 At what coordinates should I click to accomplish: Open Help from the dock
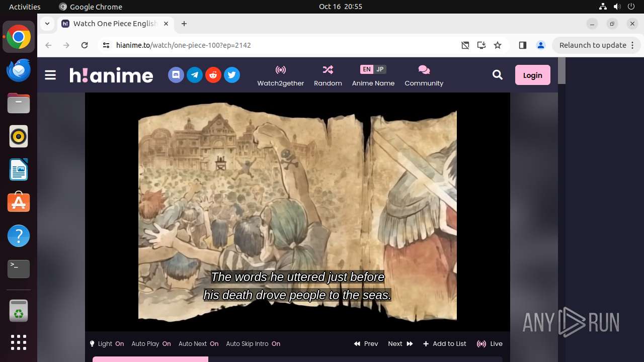tap(19, 236)
